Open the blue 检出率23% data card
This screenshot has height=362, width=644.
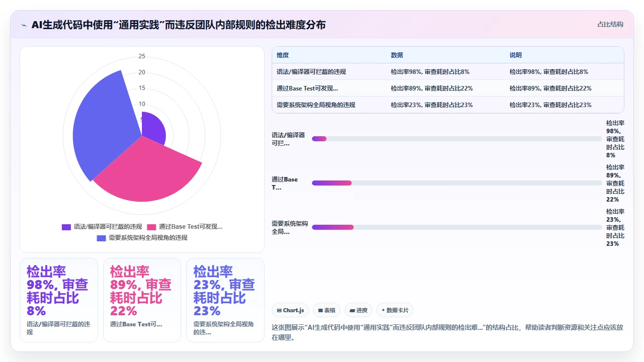pos(225,300)
